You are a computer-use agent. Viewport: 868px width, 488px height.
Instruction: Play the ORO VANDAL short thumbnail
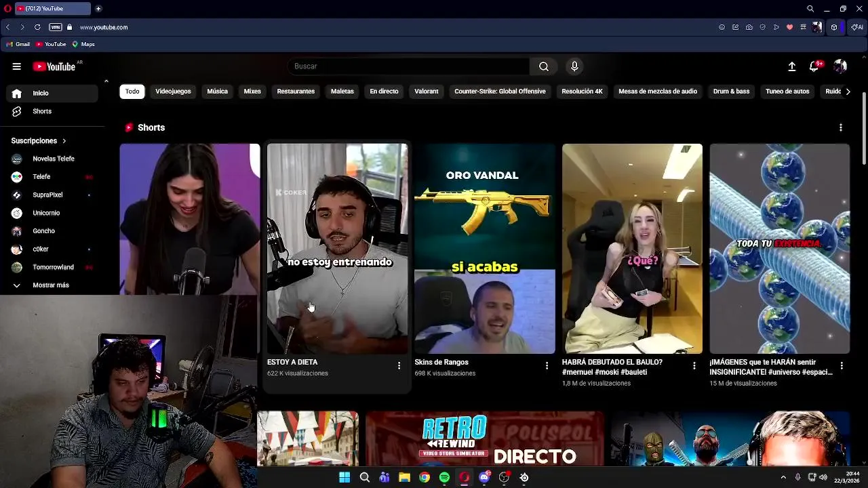pyautogui.click(x=485, y=249)
